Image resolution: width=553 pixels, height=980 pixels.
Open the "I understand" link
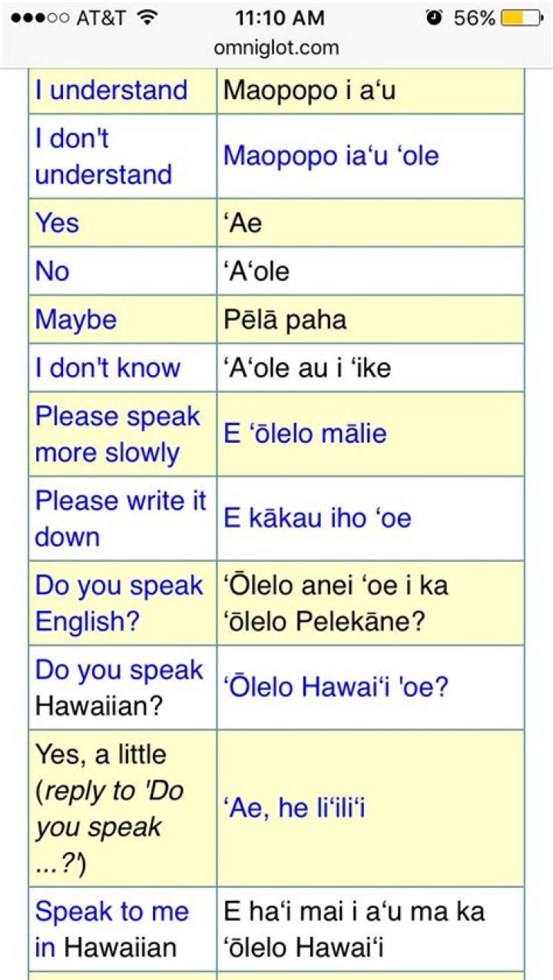(x=111, y=91)
